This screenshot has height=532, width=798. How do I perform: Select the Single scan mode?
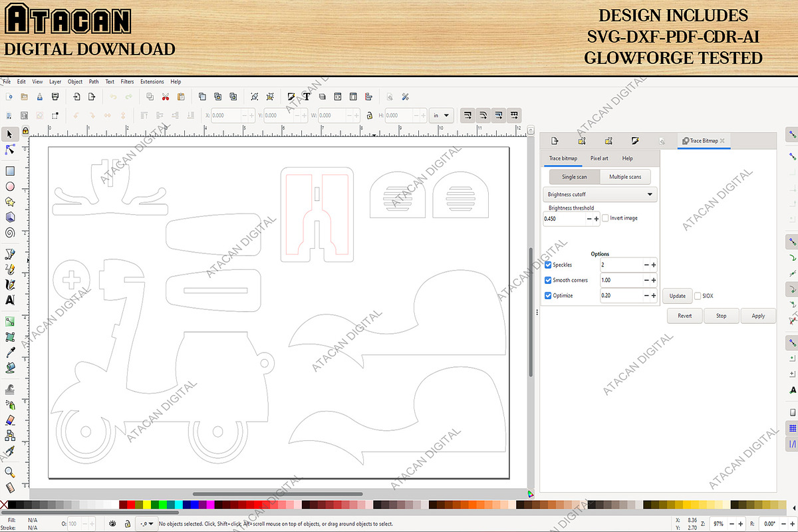point(575,177)
